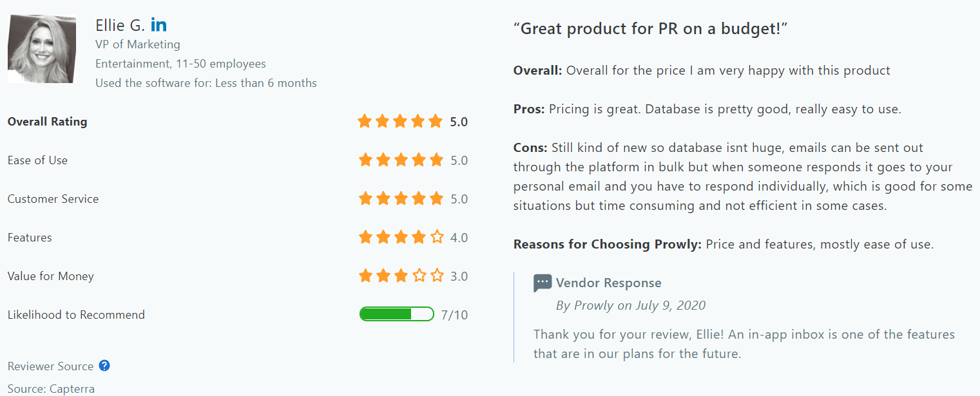
Task: Open Ellie G.'s LinkedIn profile icon
Action: (159, 25)
